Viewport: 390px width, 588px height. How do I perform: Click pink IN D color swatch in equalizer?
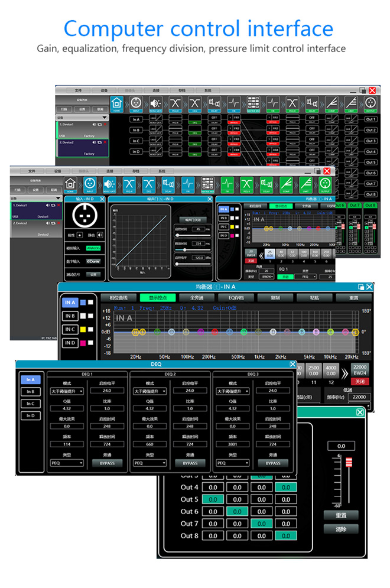coord(83,343)
